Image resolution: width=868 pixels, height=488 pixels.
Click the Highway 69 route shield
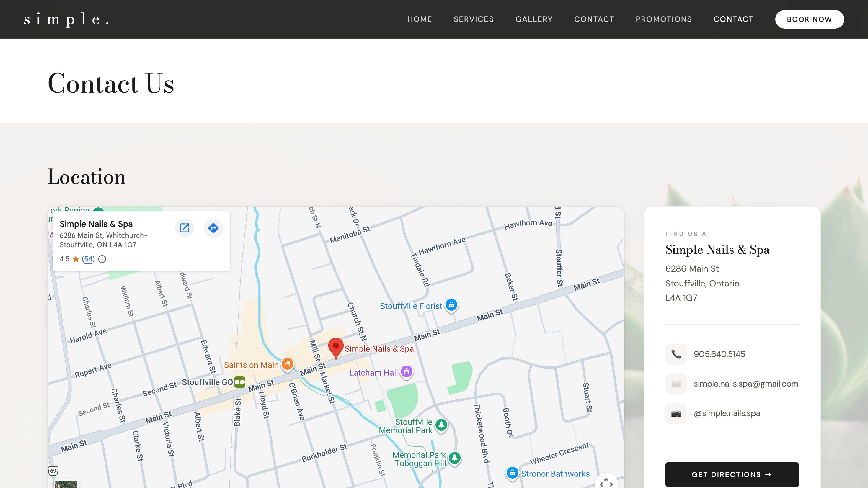[53, 471]
